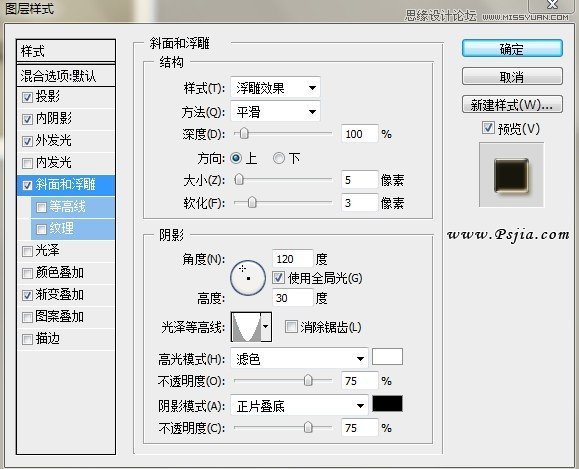
Task: Open the gloss contour thumbnail picker
Action: click(x=246, y=327)
